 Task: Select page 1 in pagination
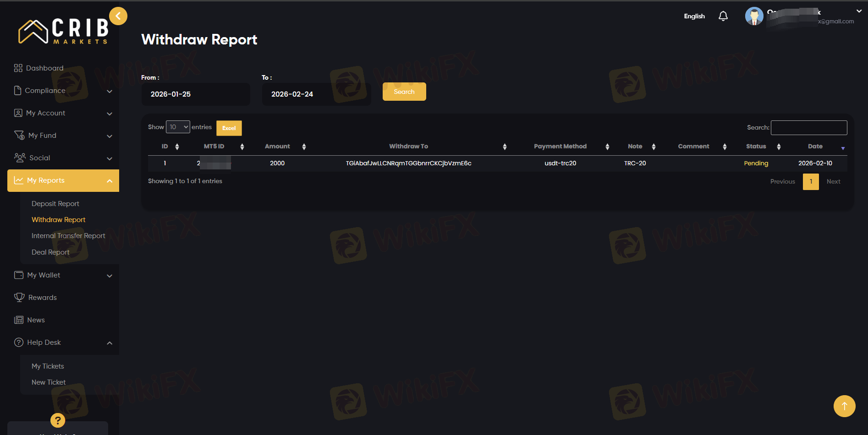click(x=811, y=182)
